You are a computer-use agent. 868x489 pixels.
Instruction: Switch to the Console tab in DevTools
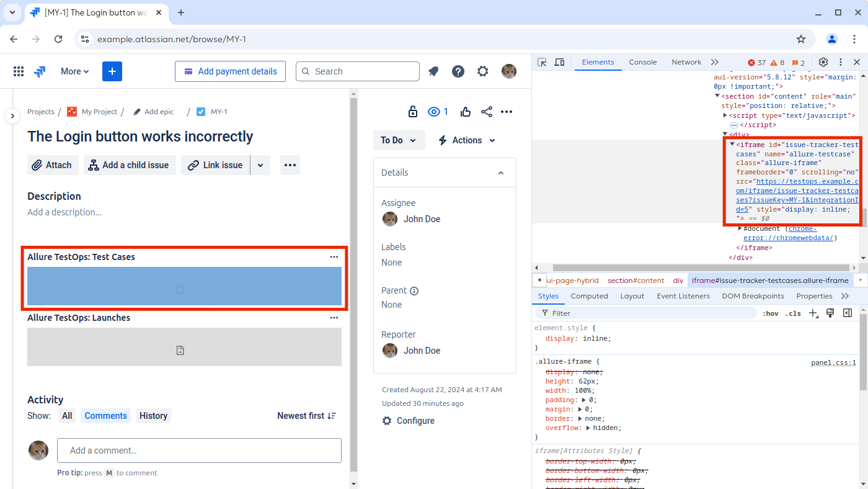coord(642,62)
